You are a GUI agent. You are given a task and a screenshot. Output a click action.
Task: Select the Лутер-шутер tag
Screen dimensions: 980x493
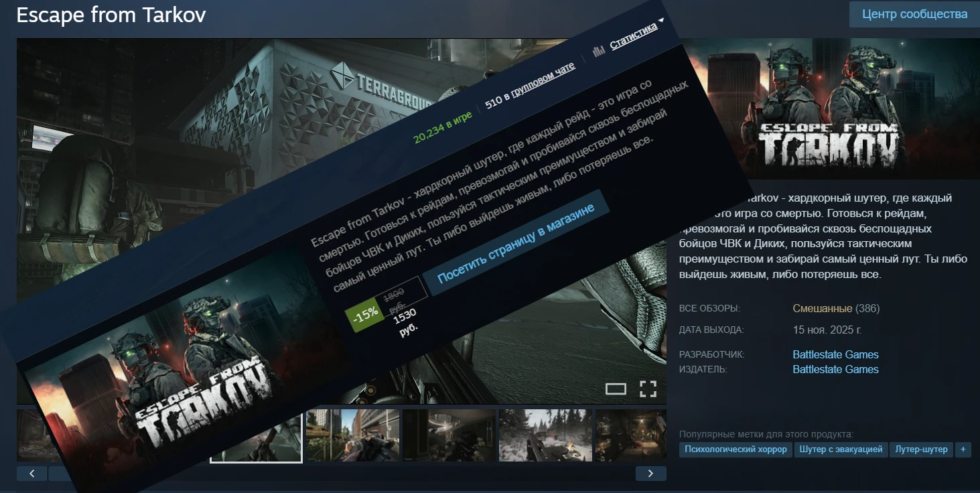(x=922, y=449)
